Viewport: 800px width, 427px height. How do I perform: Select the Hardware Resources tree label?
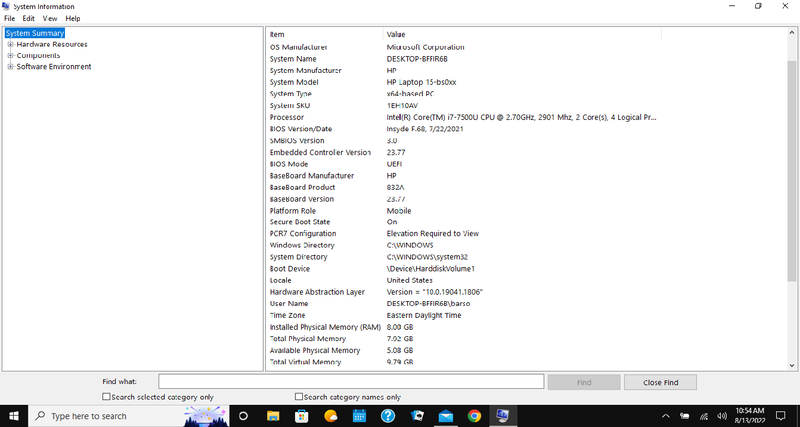click(52, 44)
